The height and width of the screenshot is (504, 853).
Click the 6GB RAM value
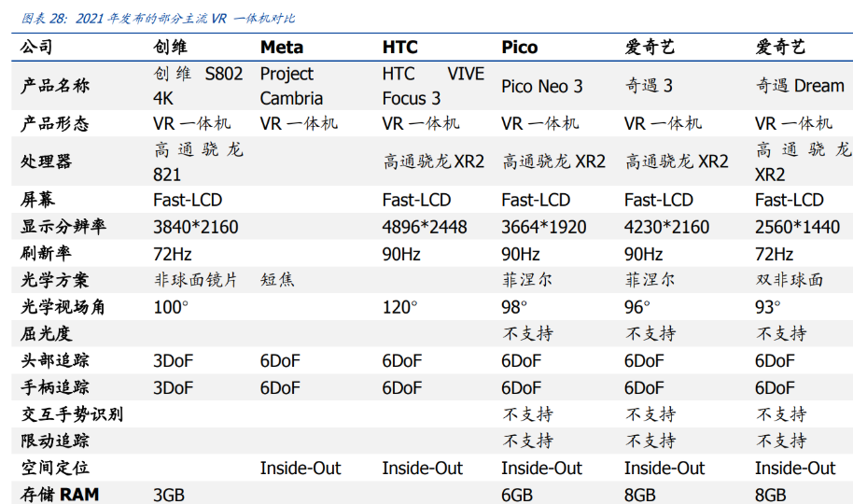(517, 495)
